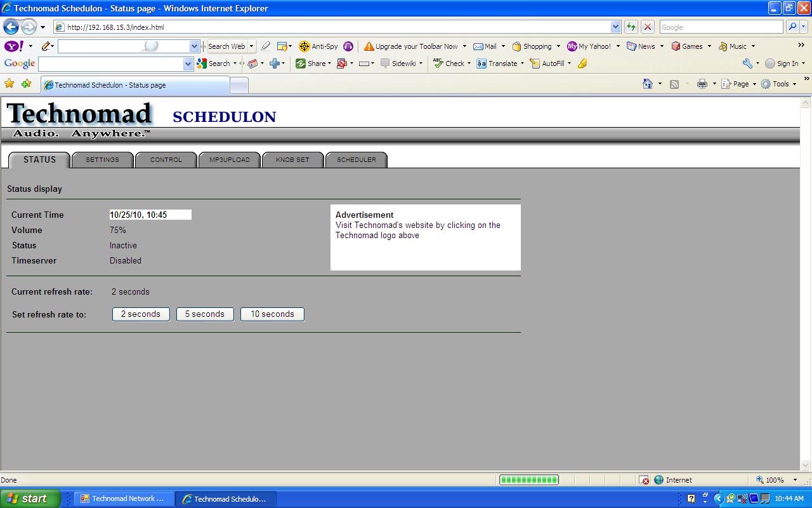The width and height of the screenshot is (812, 508).
Task: Click the AutoFill toolbar button
Action: point(547,63)
